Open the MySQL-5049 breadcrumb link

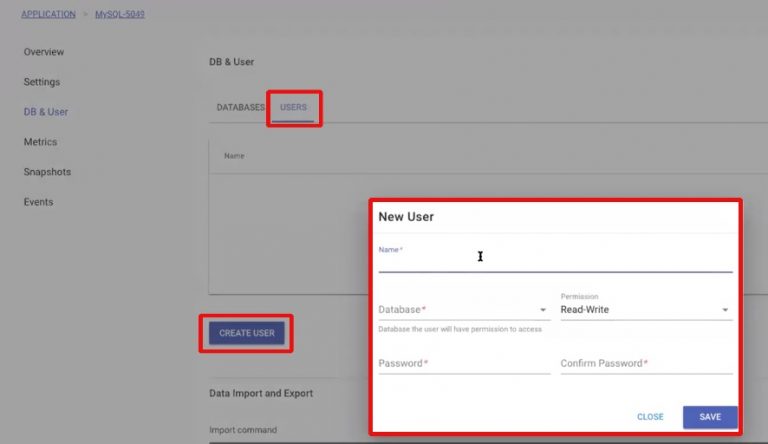pos(122,14)
